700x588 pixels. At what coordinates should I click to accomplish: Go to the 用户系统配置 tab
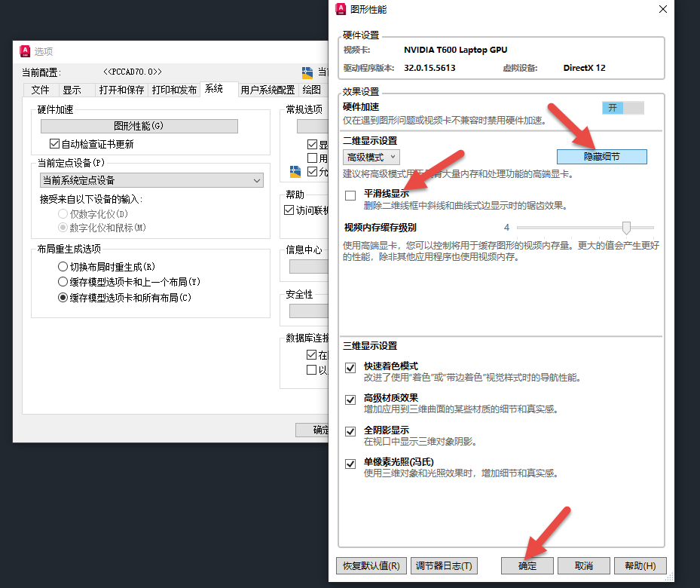[267, 90]
